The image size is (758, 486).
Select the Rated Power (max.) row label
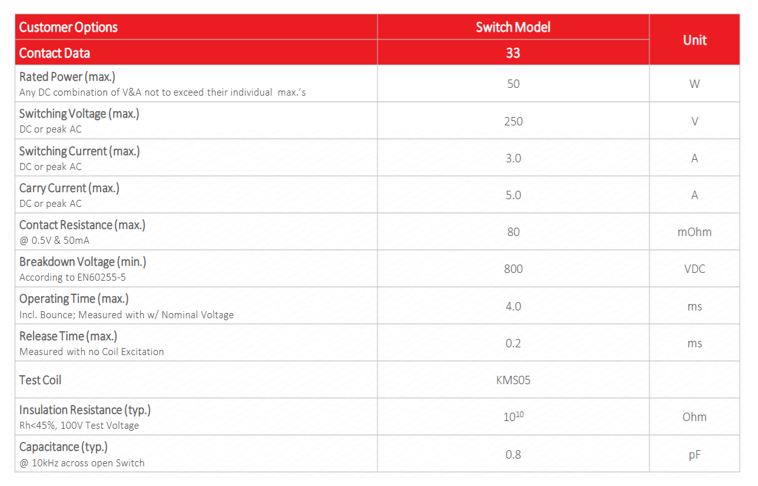coord(67,77)
